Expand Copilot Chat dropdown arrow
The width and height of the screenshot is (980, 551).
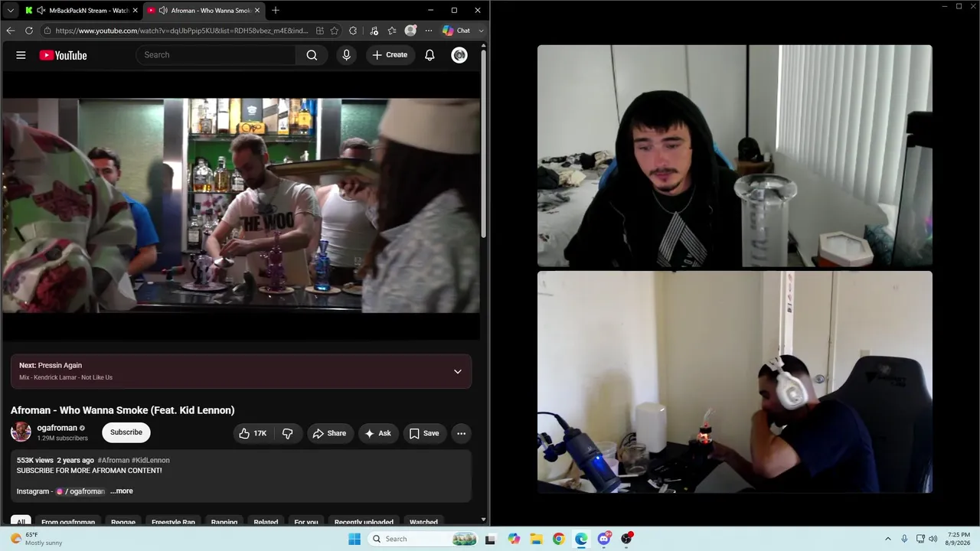coord(481,31)
